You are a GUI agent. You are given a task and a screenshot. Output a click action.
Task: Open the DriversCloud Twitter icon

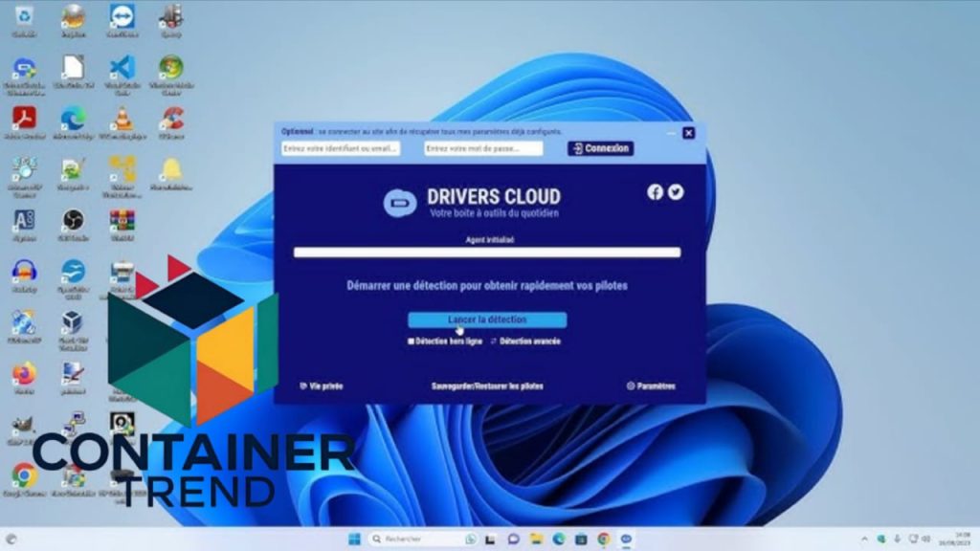coord(676,191)
